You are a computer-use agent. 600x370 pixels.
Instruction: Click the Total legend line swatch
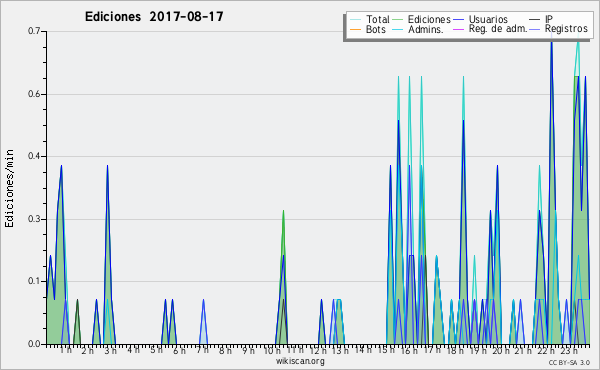pyautogui.click(x=355, y=20)
